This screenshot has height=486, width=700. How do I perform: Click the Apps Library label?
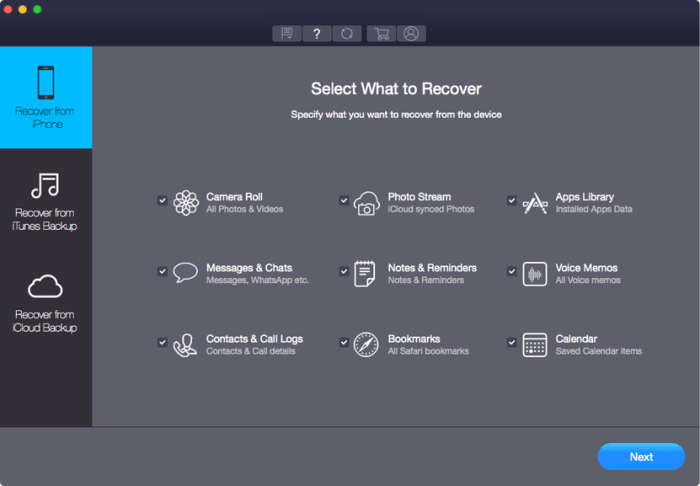tap(584, 197)
